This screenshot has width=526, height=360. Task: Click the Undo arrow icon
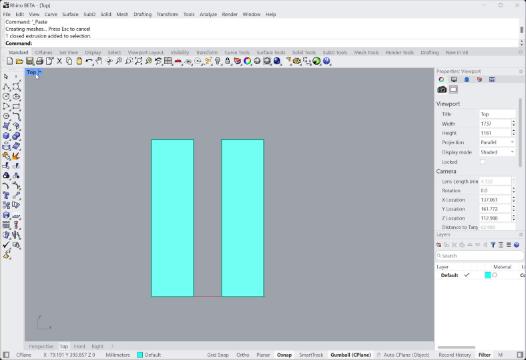pos(89,61)
